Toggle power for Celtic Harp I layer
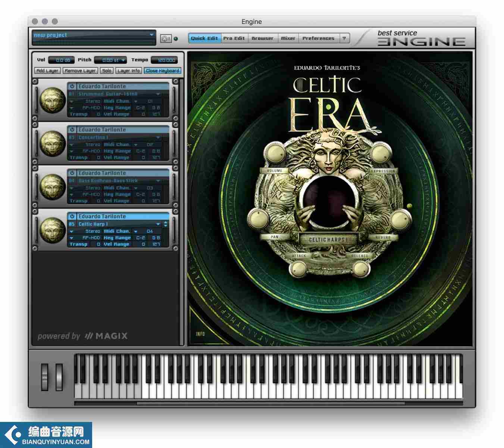The height and width of the screenshot is (448, 504). click(72, 216)
